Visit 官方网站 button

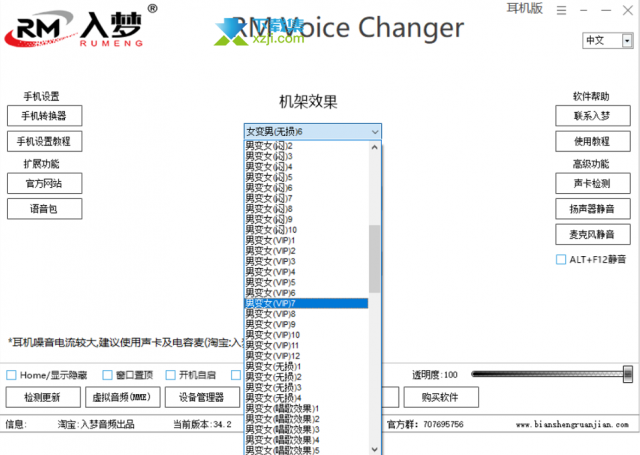pyautogui.click(x=44, y=183)
